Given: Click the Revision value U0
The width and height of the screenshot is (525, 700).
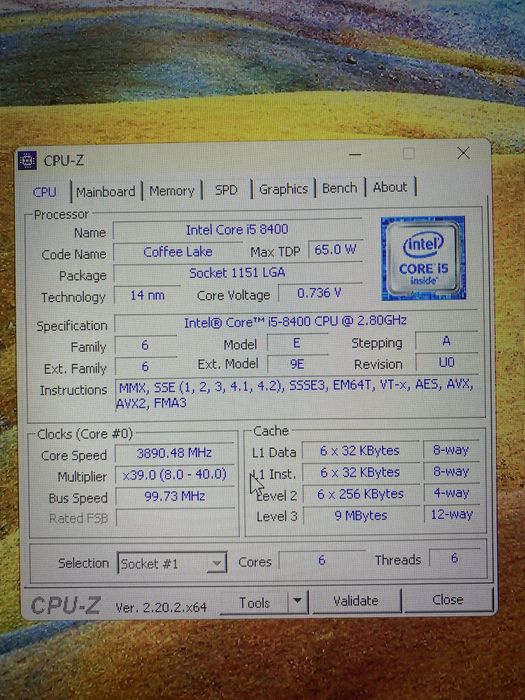Looking at the screenshot, I should [x=446, y=362].
